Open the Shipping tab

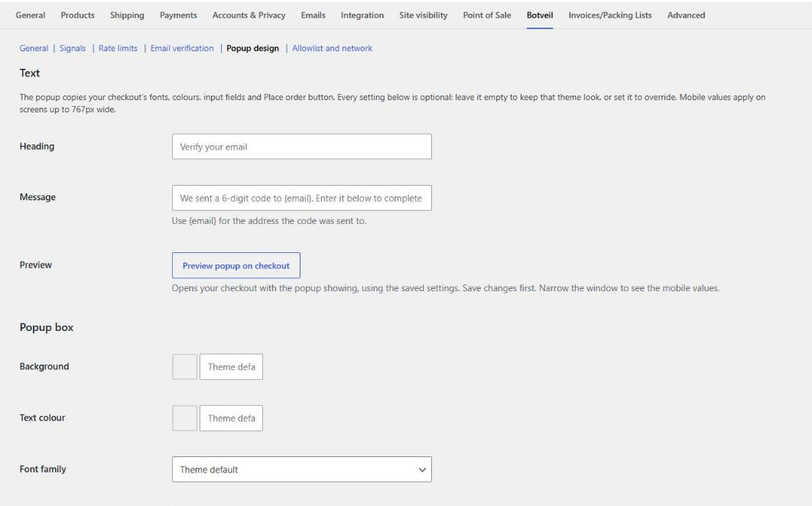tap(127, 15)
